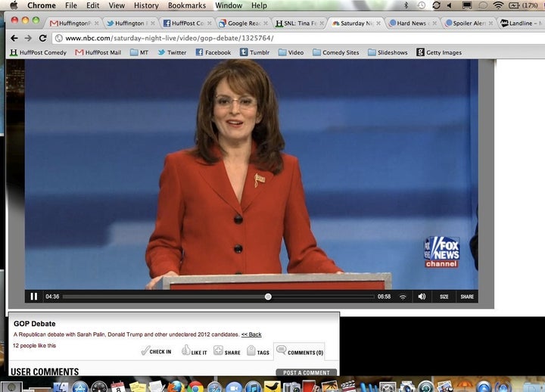Click the battery status (17%) icon
This screenshot has width=545, height=392.
[x=523, y=5]
